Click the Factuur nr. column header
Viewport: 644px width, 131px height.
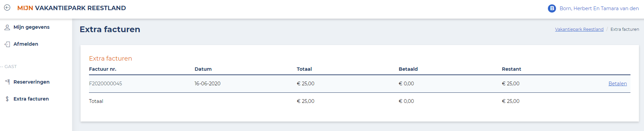tap(103, 69)
